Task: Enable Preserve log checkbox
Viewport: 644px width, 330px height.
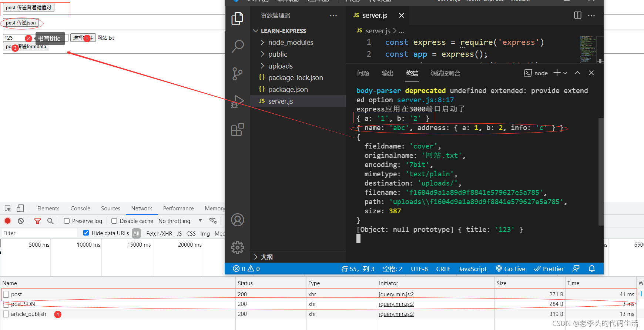Action: tap(67, 221)
